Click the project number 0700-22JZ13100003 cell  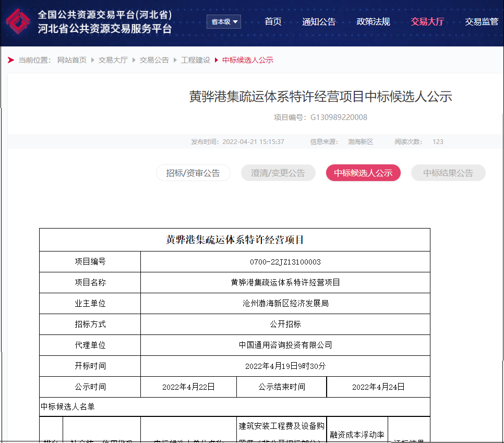click(x=285, y=262)
